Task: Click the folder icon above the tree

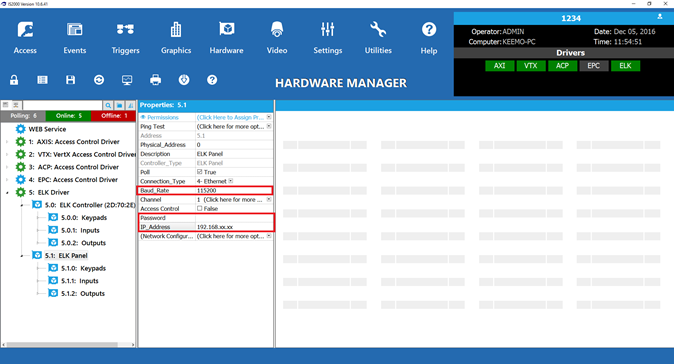Action: click(x=119, y=105)
